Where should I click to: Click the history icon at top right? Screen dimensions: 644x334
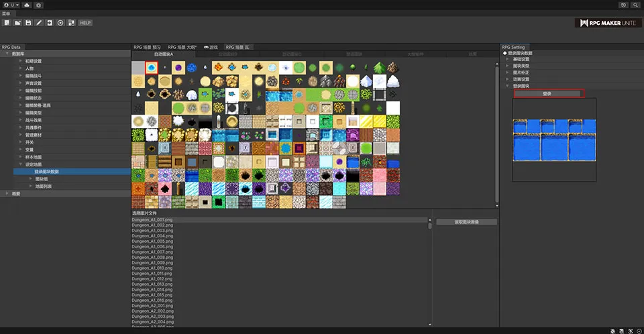coord(624,5)
